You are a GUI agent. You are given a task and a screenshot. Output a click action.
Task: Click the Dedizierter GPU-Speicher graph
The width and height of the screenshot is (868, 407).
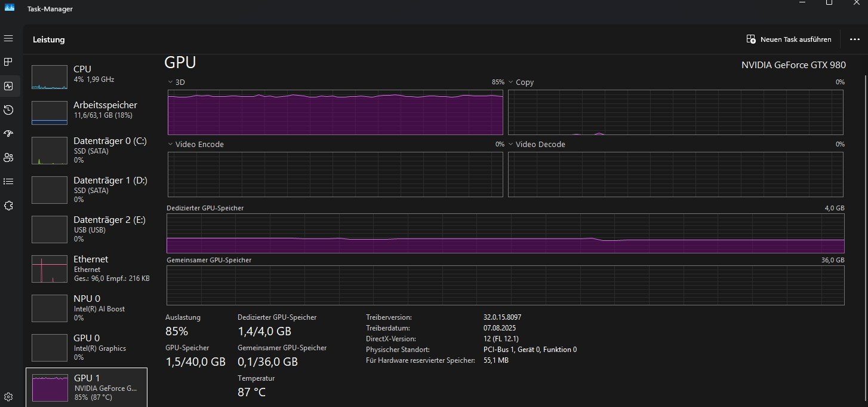(x=506, y=233)
